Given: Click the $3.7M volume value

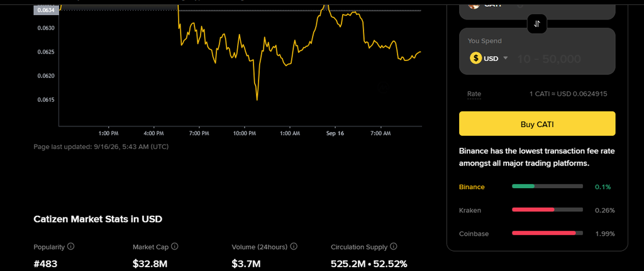Looking at the screenshot, I should coord(246,263).
